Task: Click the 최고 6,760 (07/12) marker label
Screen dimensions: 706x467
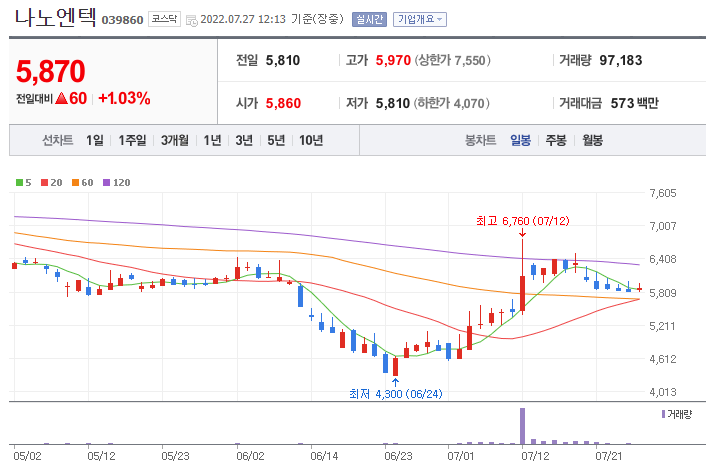Action: point(523,221)
